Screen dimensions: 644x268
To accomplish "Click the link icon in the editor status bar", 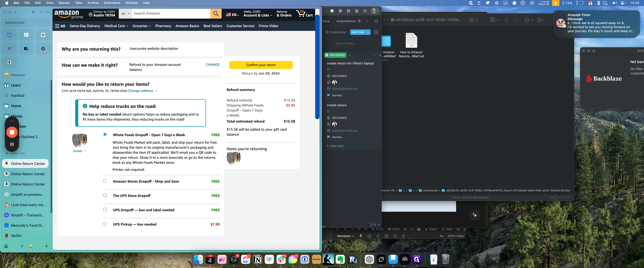I will [403, 236].
